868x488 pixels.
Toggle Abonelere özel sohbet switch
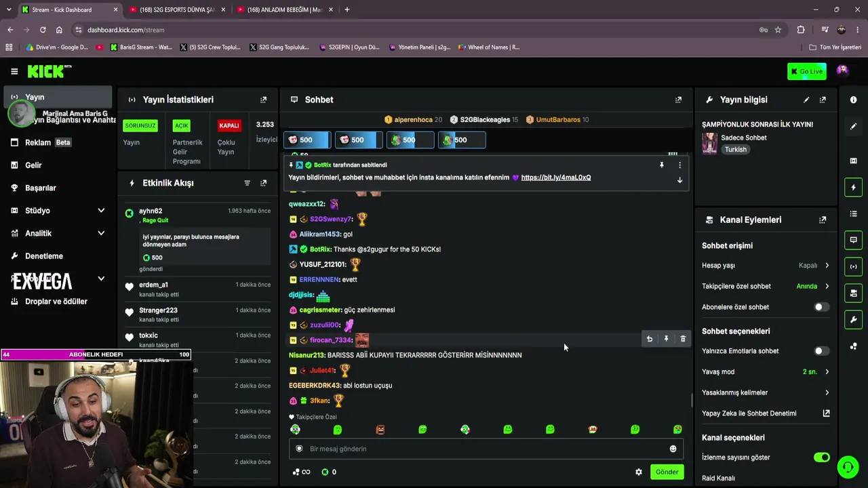(821, 307)
